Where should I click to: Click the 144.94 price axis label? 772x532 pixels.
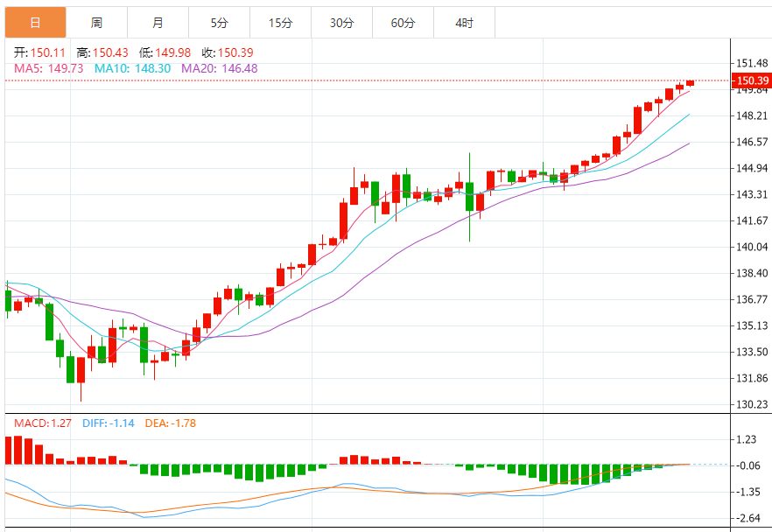[x=752, y=168]
